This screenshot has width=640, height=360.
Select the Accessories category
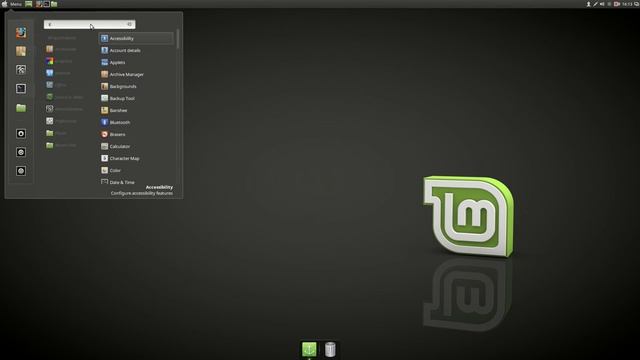click(x=62, y=49)
